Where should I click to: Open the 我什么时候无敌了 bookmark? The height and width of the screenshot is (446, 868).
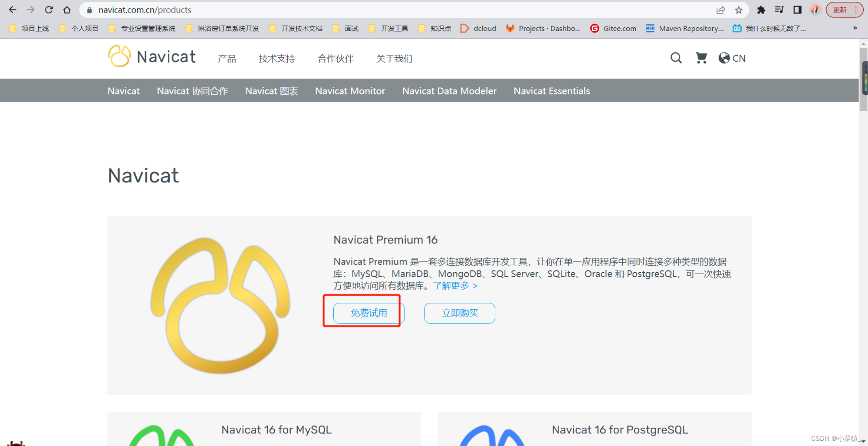point(769,28)
